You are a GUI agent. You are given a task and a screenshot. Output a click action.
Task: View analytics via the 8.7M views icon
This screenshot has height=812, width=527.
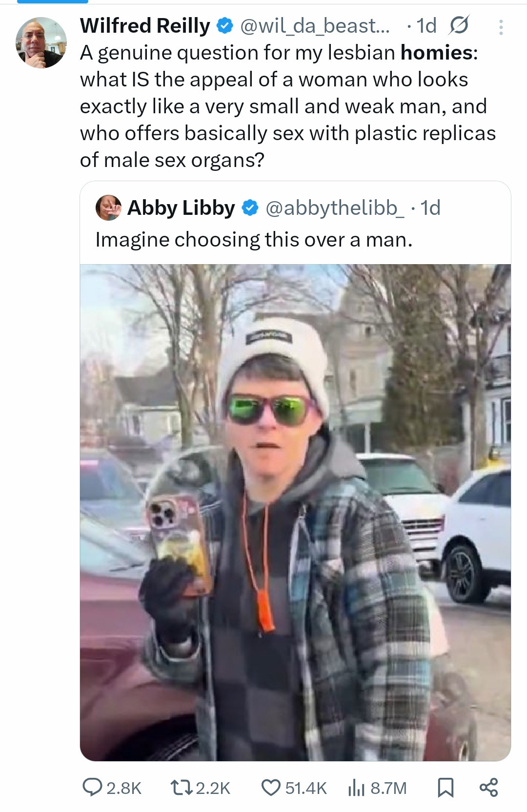coord(357,788)
